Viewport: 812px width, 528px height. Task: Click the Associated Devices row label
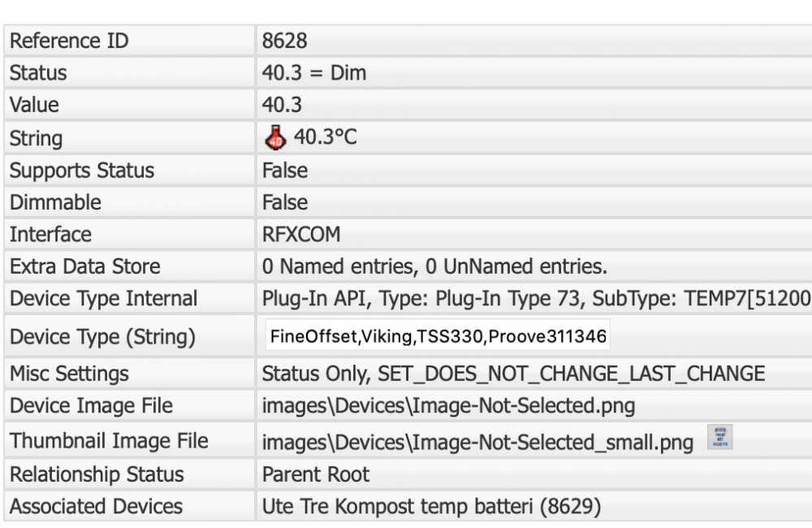[96, 507]
